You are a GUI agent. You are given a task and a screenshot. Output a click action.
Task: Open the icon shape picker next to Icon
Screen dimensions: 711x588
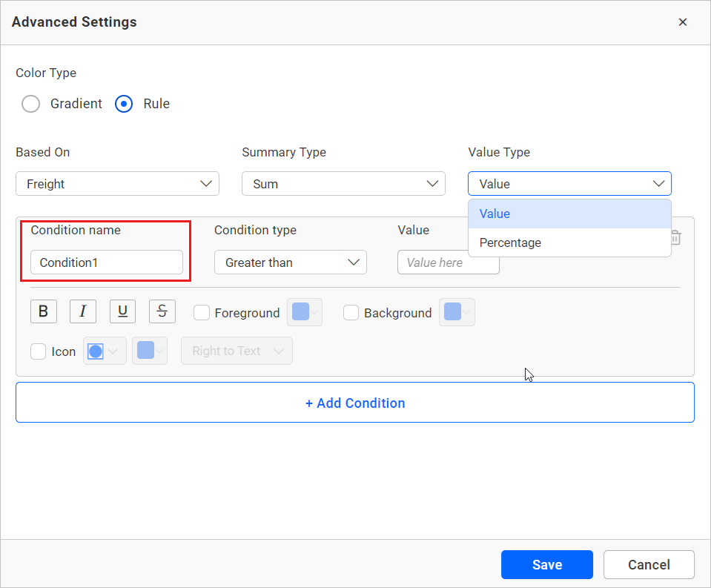point(105,351)
